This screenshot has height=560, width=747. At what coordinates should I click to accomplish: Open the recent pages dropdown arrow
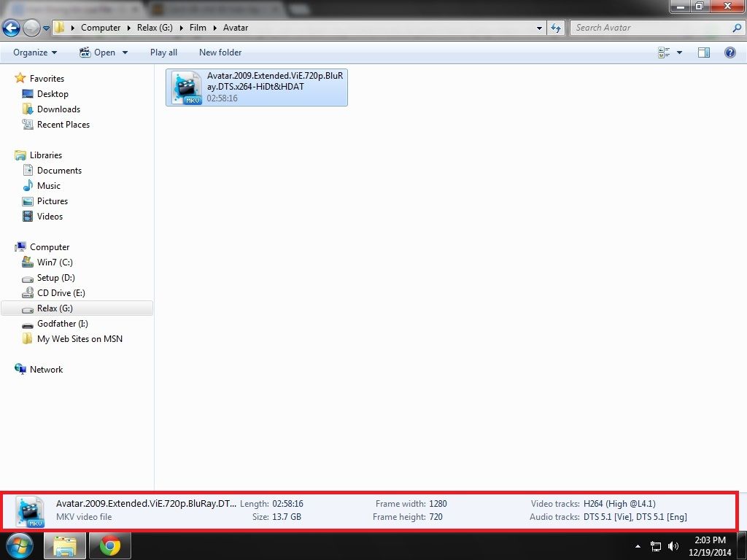[x=46, y=28]
